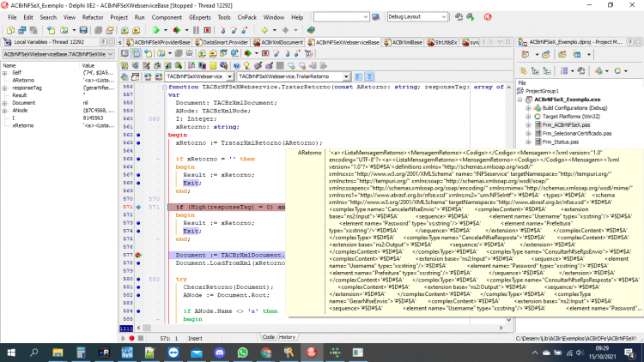Click the macro record red circle

[131, 338]
